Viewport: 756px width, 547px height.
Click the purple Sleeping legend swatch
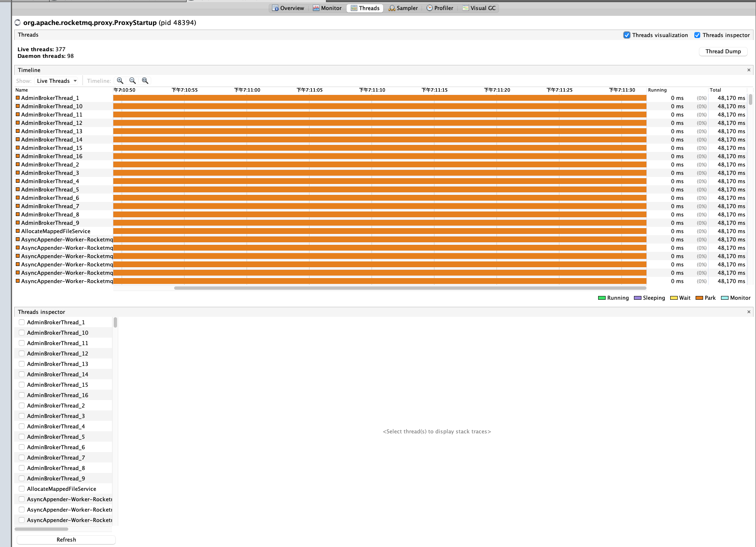(637, 298)
